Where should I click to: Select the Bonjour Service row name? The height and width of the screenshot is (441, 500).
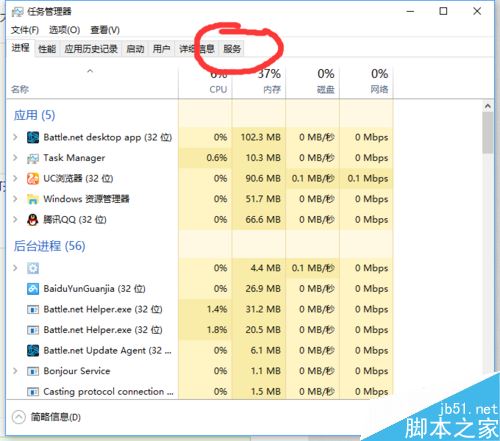tap(77, 371)
